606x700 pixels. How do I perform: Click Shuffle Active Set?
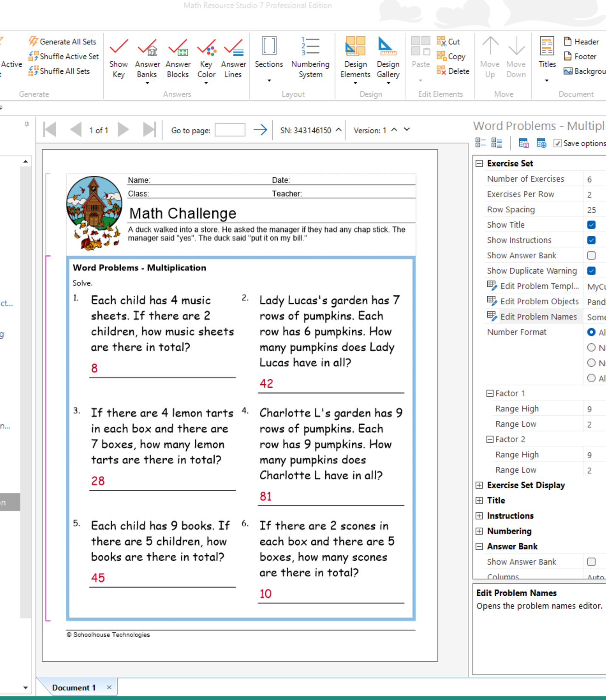coord(64,56)
